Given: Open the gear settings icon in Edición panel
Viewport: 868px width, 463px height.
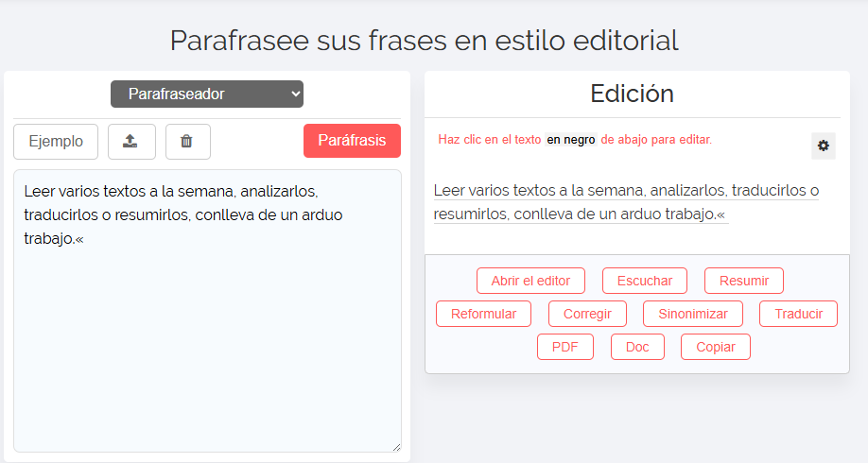Looking at the screenshot, I should [824, 146].
